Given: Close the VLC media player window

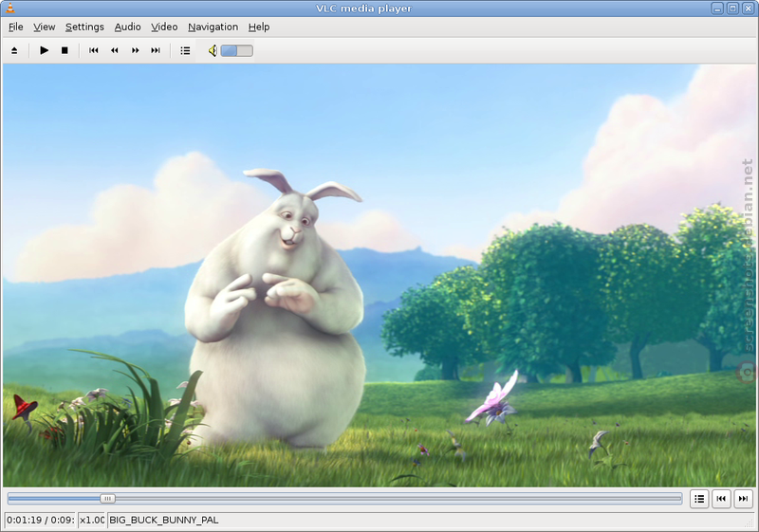Looking at the screenshot, I should [x=748, y=9].
